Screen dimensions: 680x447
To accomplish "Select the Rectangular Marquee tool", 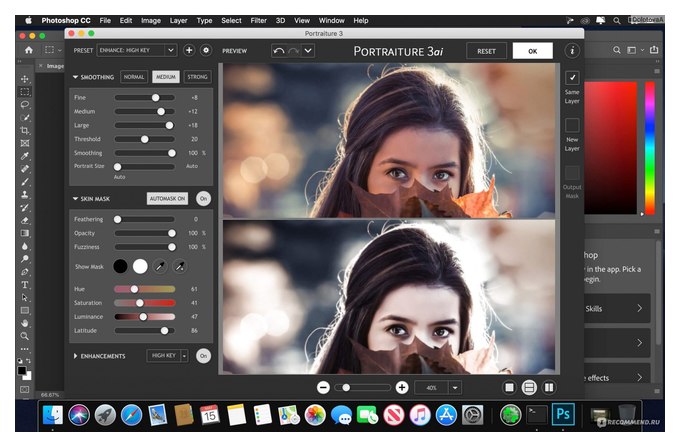I will pyautogui.click(x=25, y=91).
